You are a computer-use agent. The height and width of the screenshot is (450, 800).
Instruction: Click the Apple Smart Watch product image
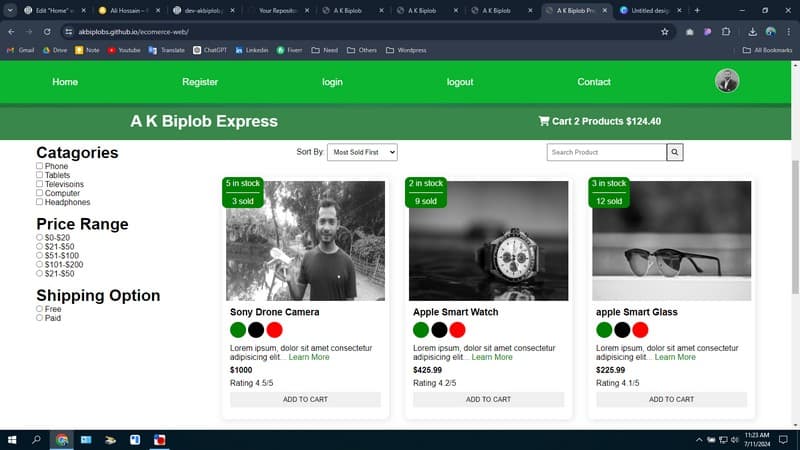tap(488, 241)
